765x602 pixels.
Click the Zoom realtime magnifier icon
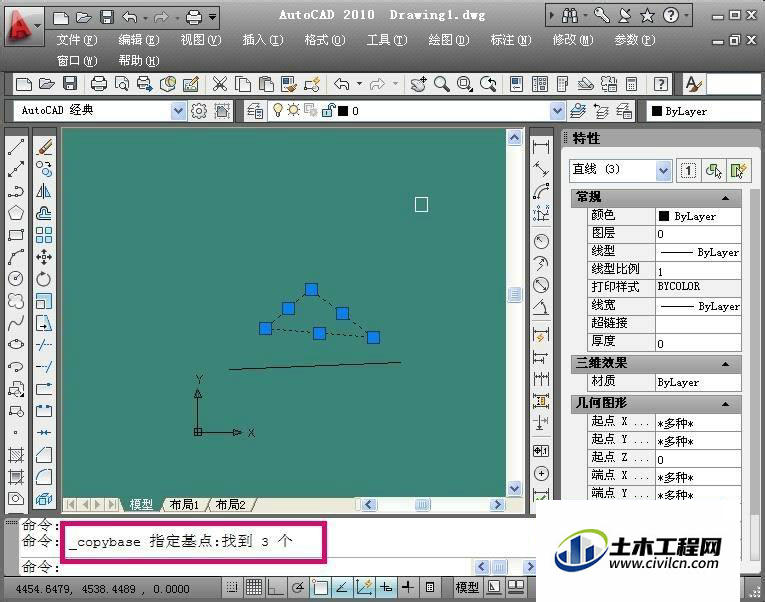442,84
